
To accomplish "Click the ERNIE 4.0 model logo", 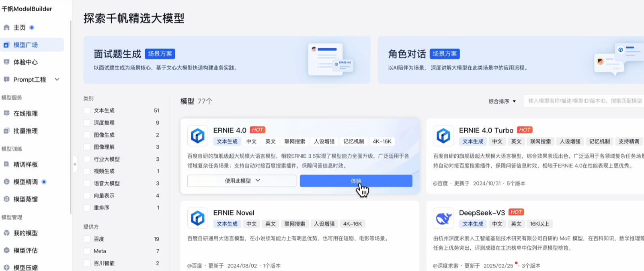I will pos(198,136).
